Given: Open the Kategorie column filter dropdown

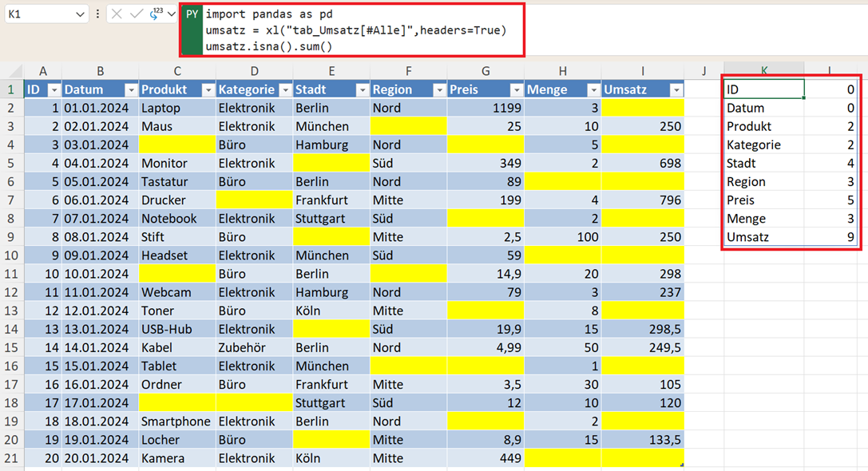Looking at the screenshot, I should (284, 90).
